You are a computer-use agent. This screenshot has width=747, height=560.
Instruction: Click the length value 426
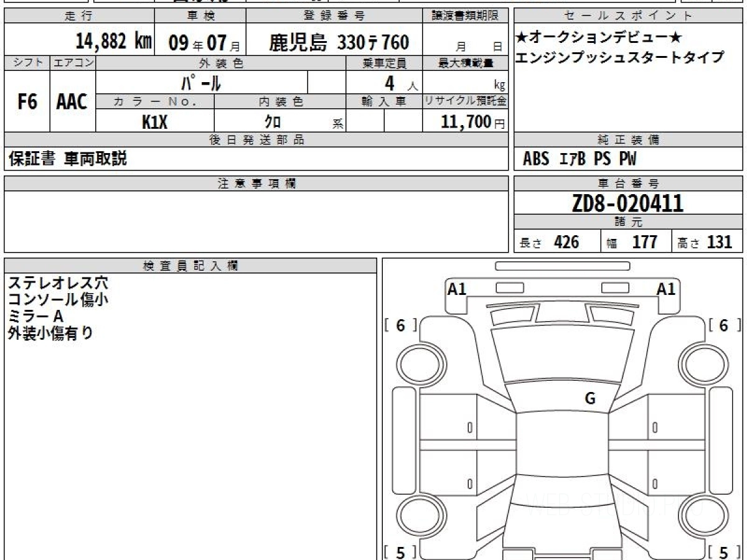coord(566,242)
